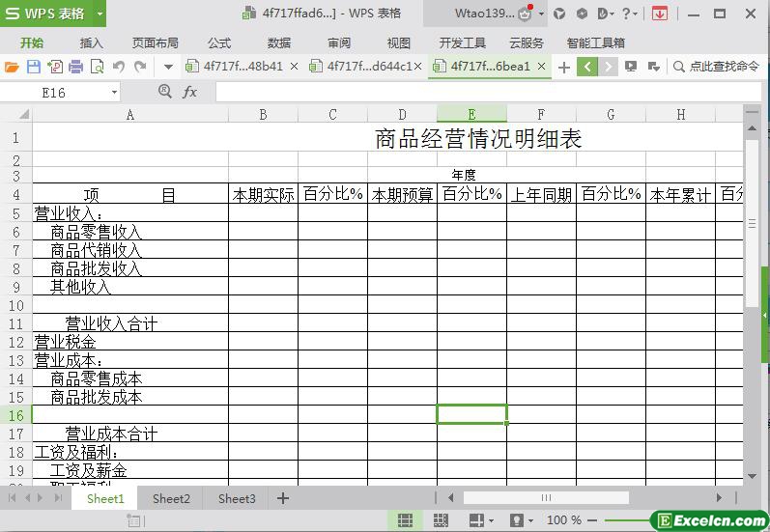Select column E header
770x532 pixels.
(471, 114)
